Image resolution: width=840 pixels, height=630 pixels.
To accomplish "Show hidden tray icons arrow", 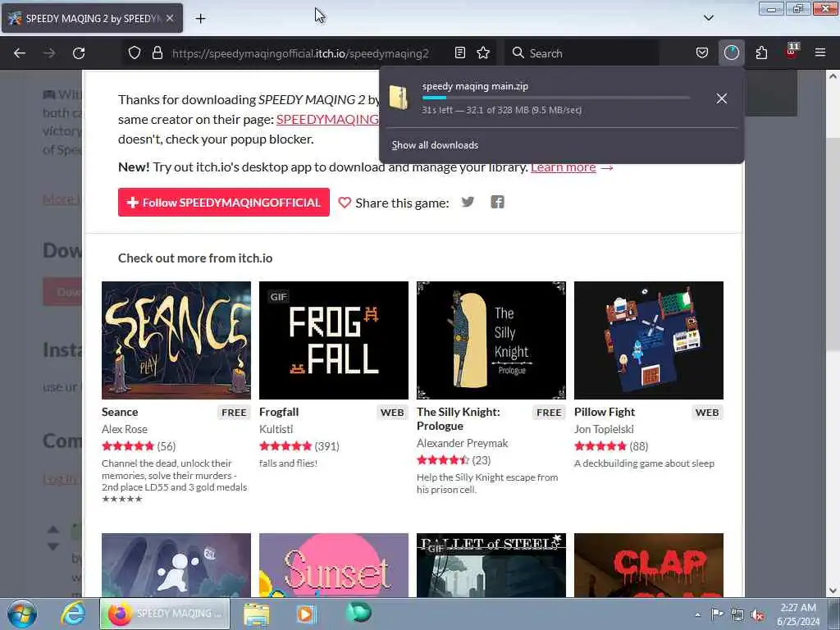I will [697, 614].
